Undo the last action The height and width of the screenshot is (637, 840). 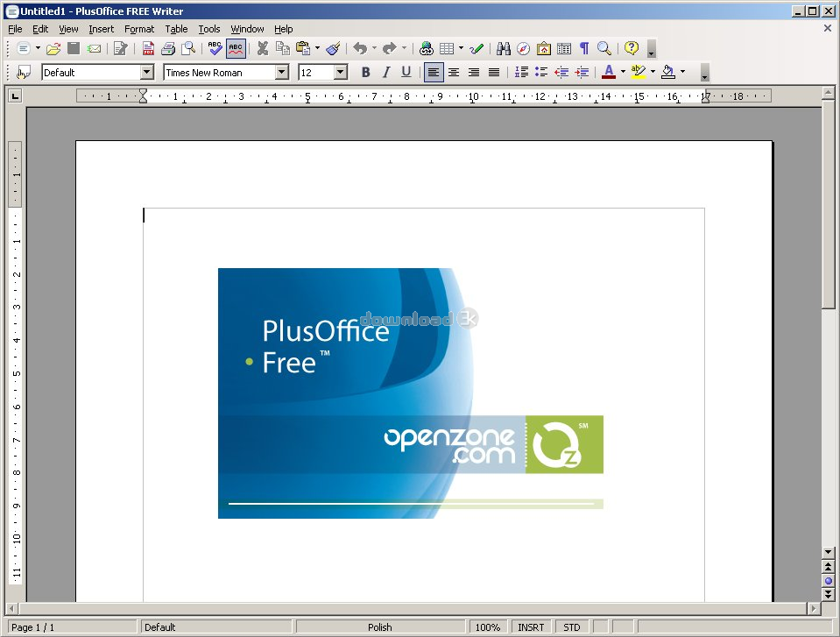coord(360,49)
